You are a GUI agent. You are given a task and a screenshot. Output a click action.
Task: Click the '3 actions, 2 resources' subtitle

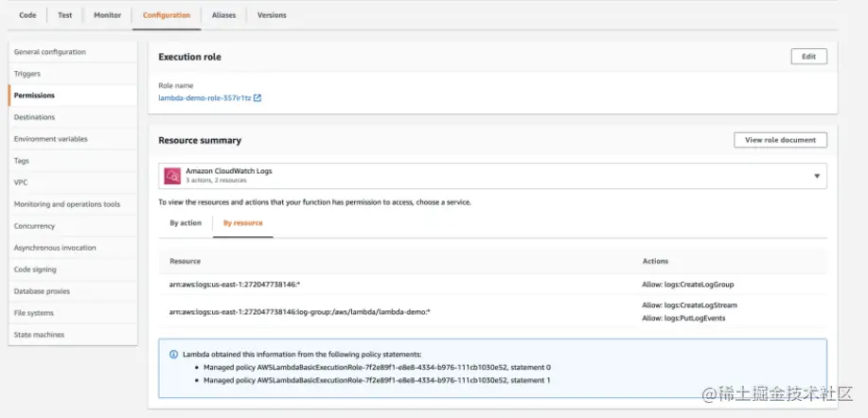pyautogui.click(x=216, y=181)
